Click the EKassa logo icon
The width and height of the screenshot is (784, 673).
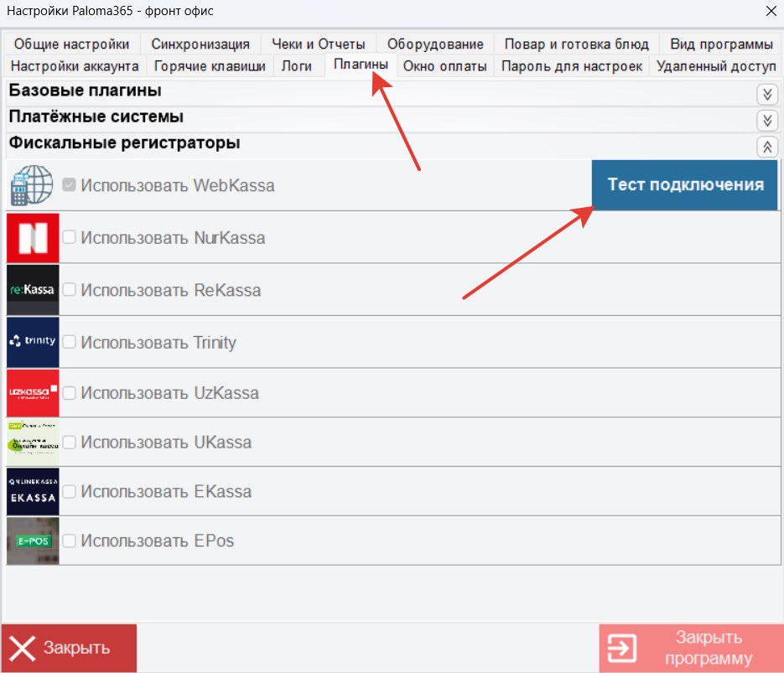click(33, 492)
